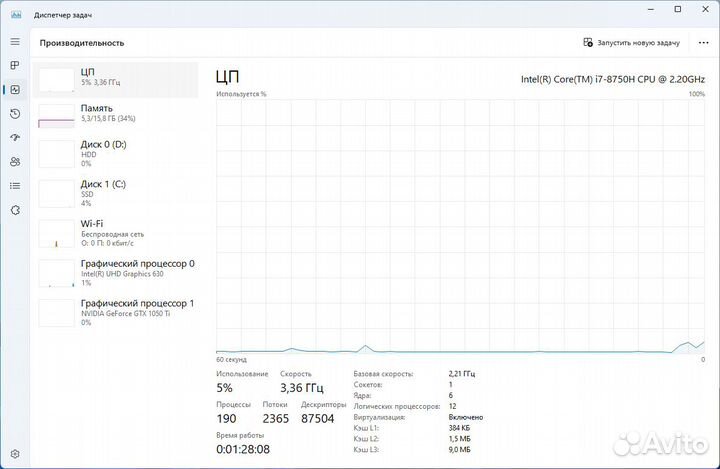
Task: Click the threads count 2365
Action: pyautogui.click(x=276, y=419)
